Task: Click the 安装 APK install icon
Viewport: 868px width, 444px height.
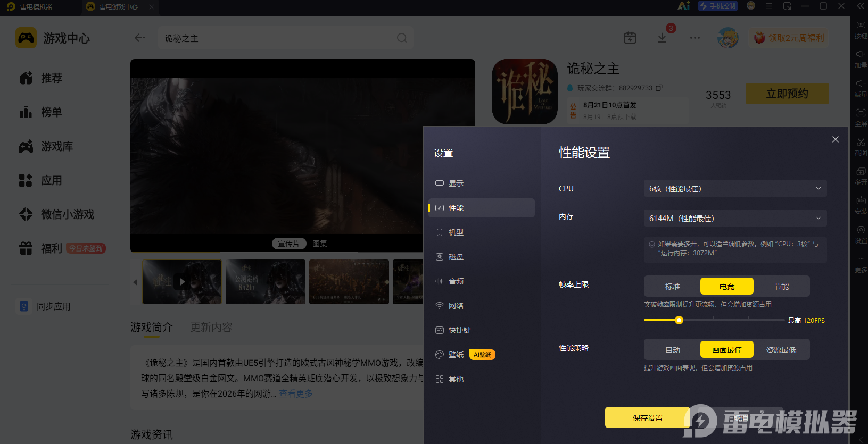Action: [x=861, y=205]
